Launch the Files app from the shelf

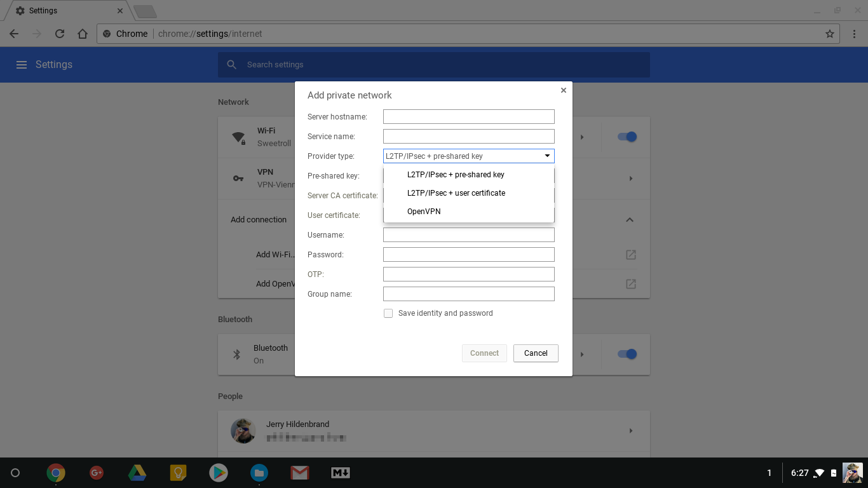pyautogui.click(x=259, y=473)
